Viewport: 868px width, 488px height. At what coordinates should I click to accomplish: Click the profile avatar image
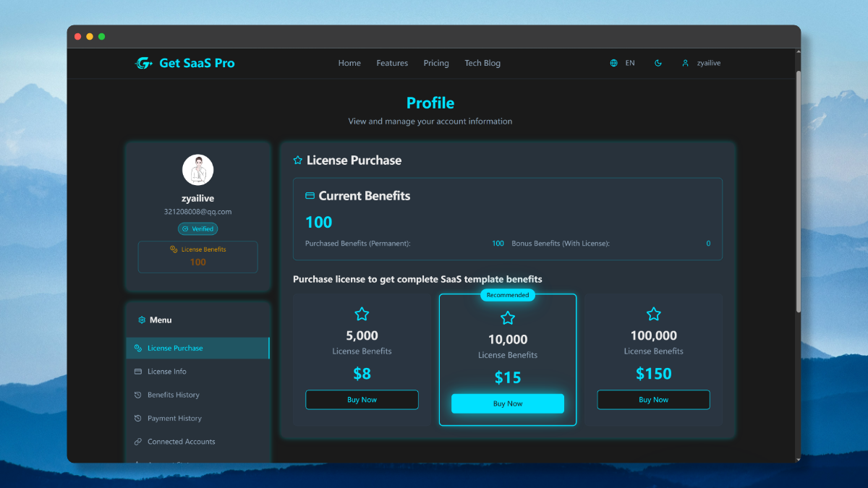[197, 169]
